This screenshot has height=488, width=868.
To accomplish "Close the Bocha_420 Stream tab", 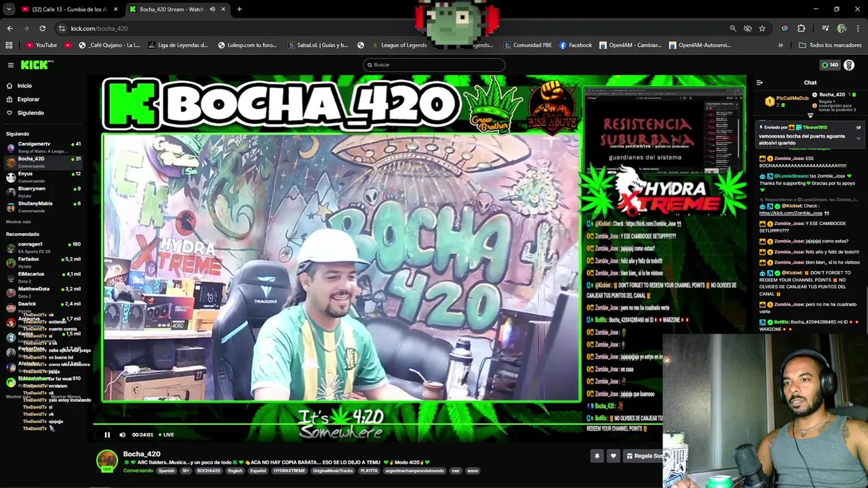I will [x=223, y=9].
